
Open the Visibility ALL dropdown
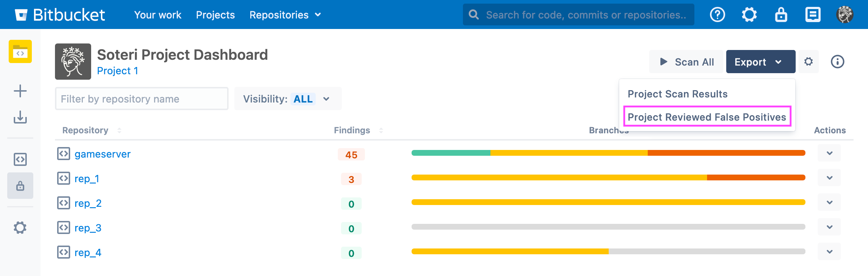click(288, 99)
